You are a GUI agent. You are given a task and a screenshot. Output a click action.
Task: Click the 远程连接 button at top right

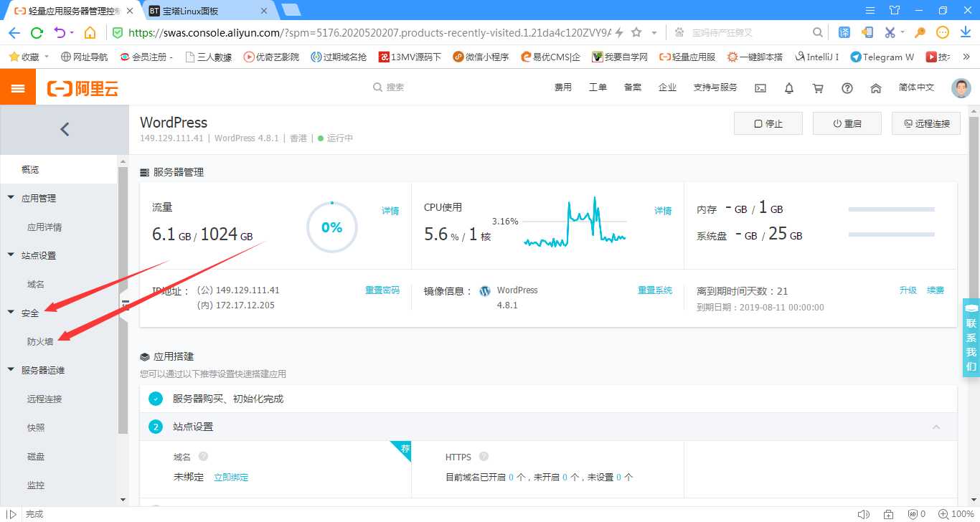(926, 123)
